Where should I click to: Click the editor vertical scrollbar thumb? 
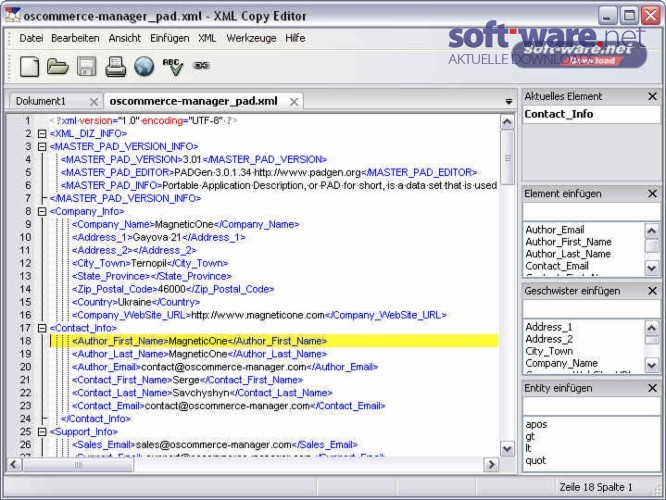(507, 158)
